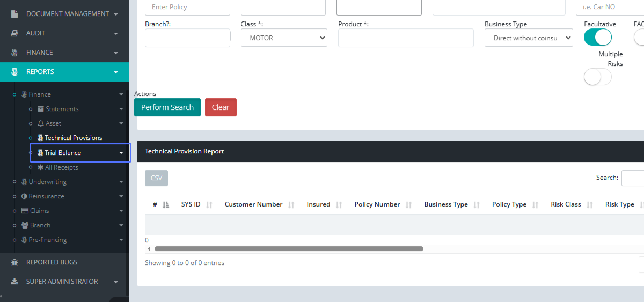Viewport: 644px width, 302px height.
Task: Click the Document Management file icon
Action: [14, 14]
